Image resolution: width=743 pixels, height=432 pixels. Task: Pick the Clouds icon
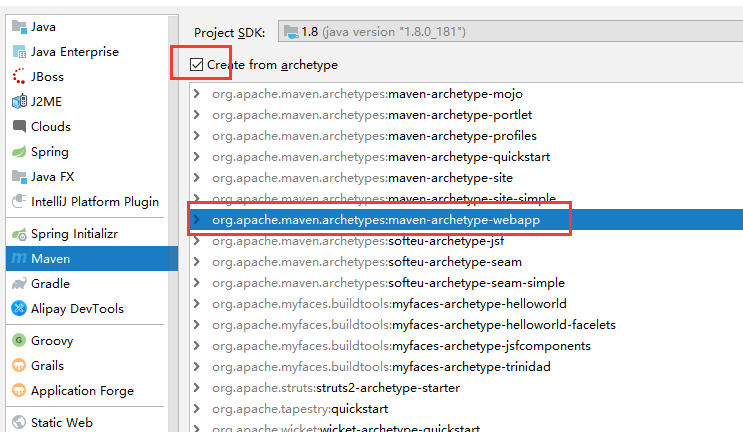click(19, 126)
